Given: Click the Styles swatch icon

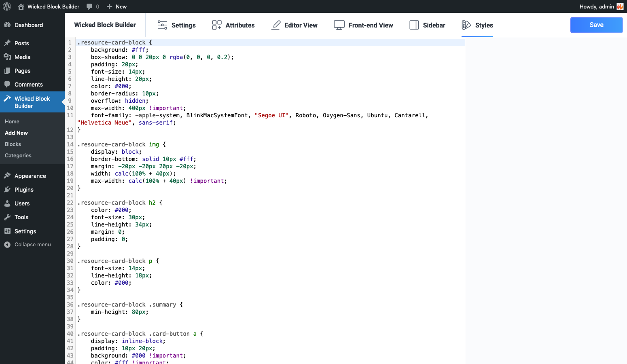Looking at the screenshot, I should tap(466, 25).
